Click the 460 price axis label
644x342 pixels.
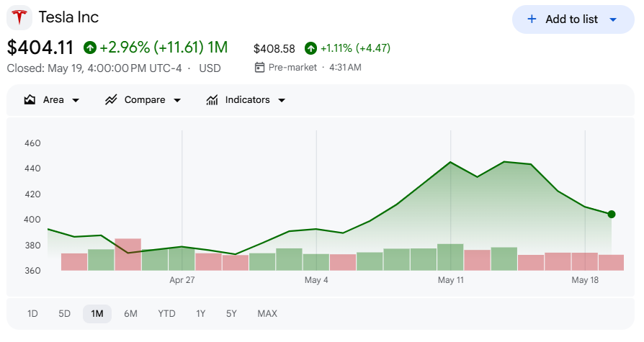point(32,143)
